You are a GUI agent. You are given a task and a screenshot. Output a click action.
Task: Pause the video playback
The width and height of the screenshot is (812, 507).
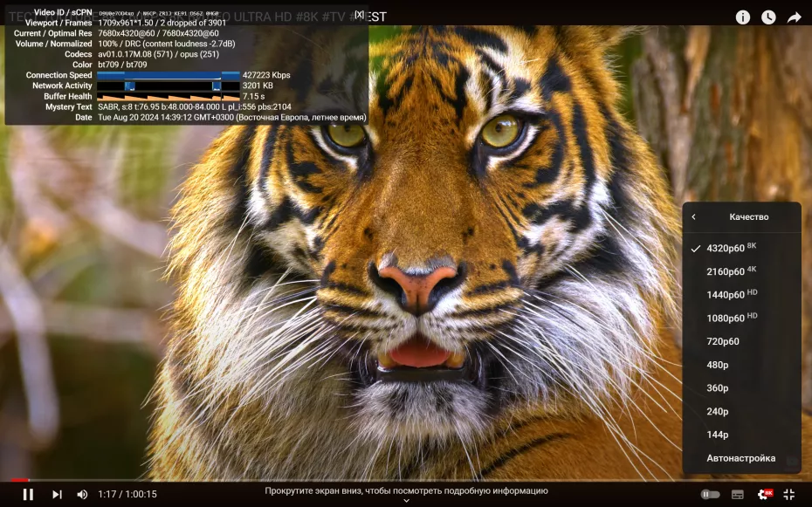(28, 494)
